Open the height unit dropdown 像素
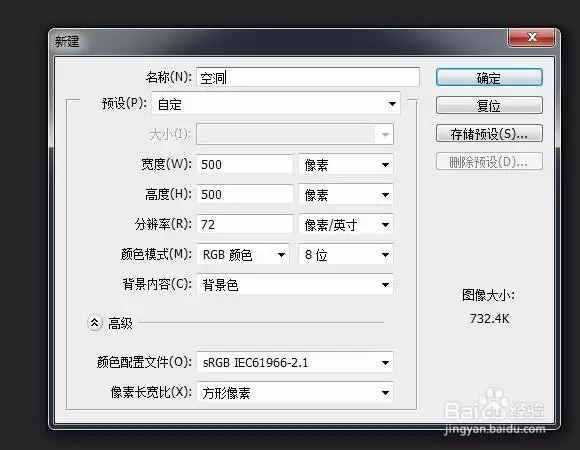 (x=346, y=194)
